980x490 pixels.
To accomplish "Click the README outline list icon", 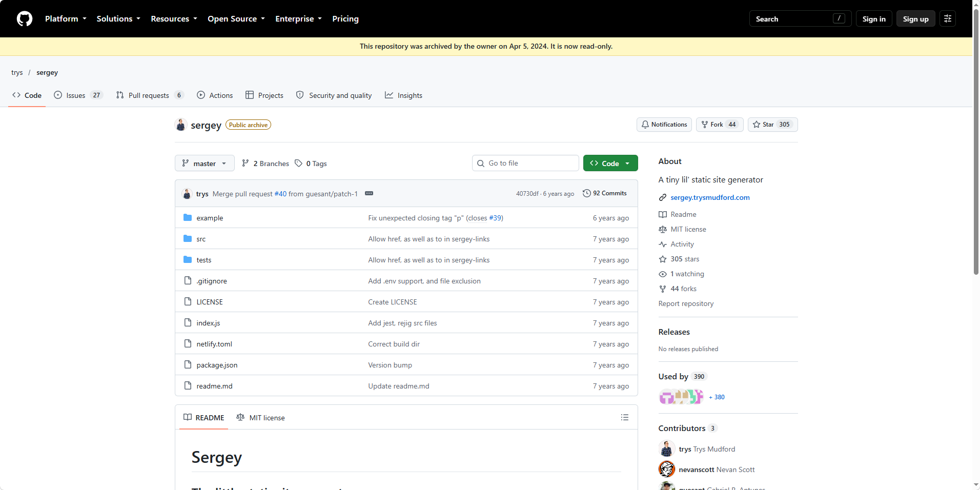I will point(624,417).
